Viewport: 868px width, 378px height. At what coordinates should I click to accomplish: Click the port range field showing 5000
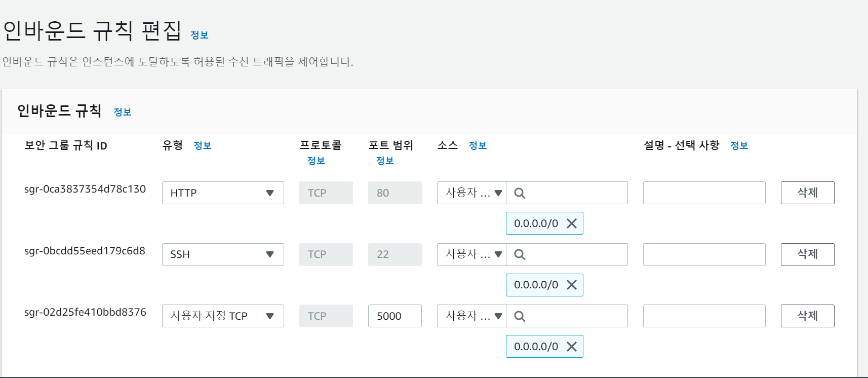click(x=395, y=316)
